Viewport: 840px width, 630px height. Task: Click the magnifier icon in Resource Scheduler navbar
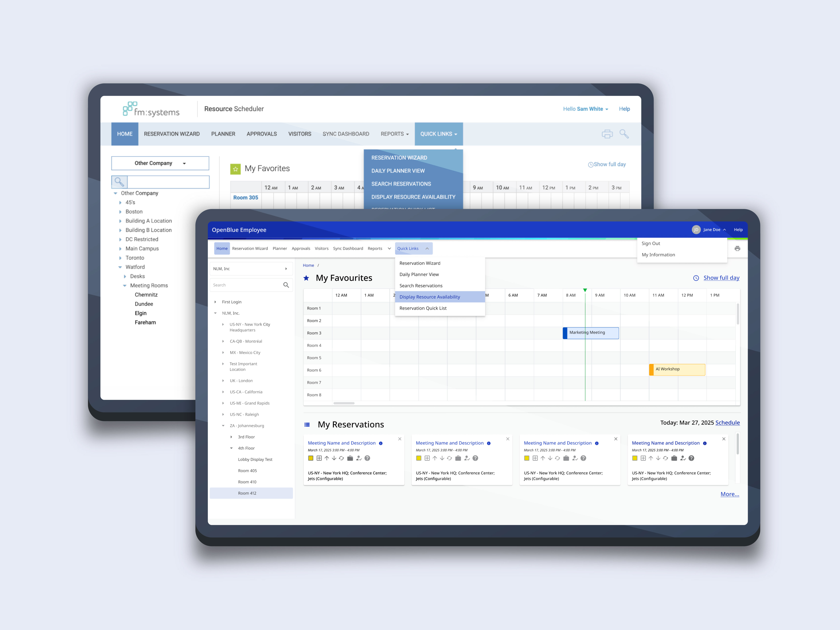point(624,134)
